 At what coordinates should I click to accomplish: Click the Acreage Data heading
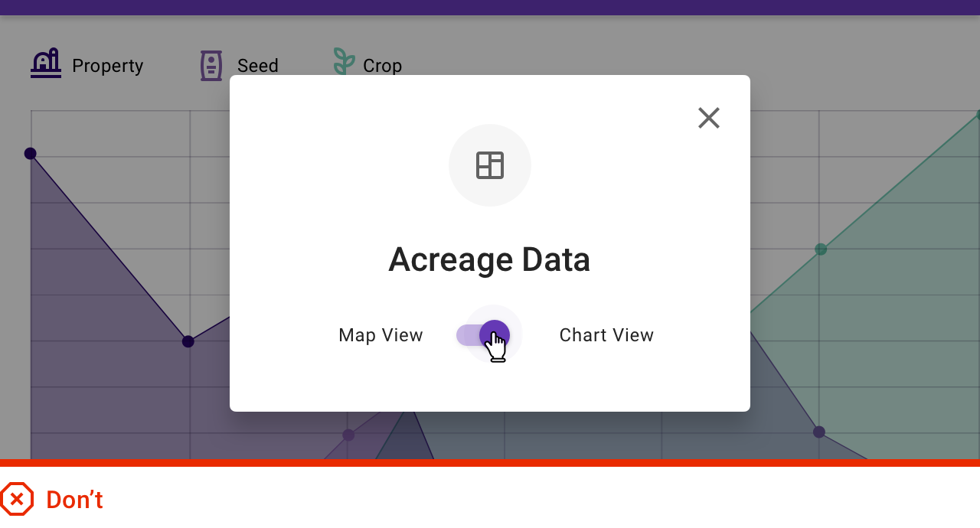(x=489, y=259)
